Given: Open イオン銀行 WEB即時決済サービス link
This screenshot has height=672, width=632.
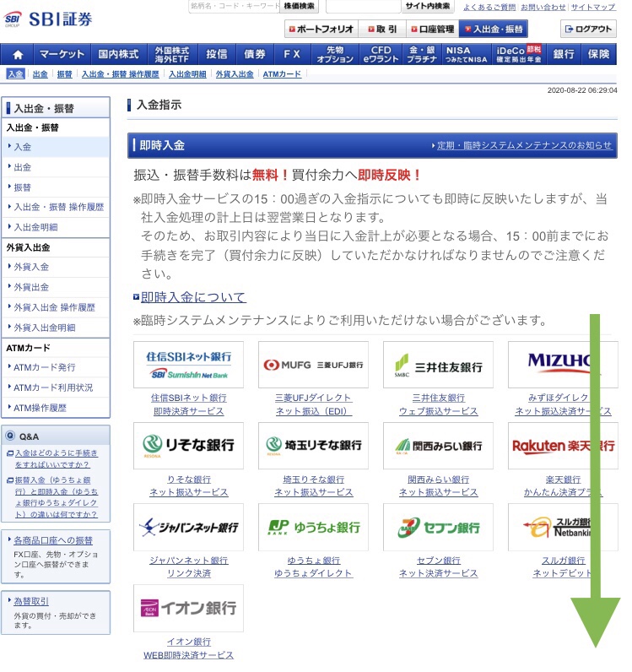Looking at the screenshot, I should (x=188, y=648).
